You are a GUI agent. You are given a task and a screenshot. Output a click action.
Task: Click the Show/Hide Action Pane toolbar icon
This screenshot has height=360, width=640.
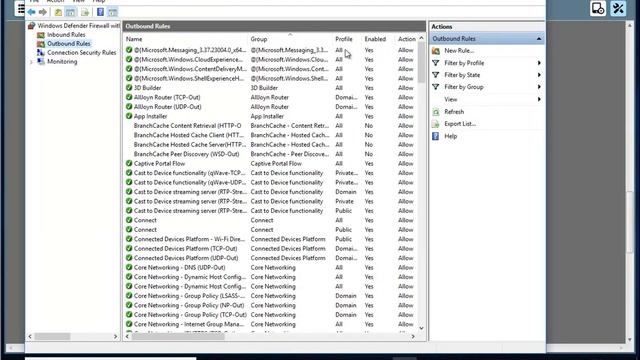(113, 12)
